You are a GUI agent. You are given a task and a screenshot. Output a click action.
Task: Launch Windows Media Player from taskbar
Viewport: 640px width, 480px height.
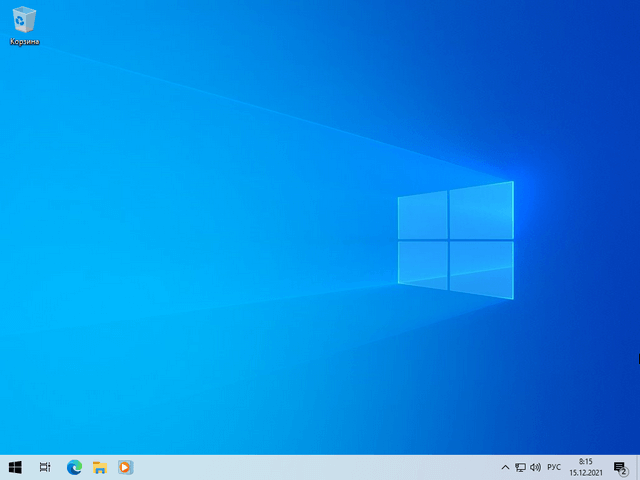(125, 467)
